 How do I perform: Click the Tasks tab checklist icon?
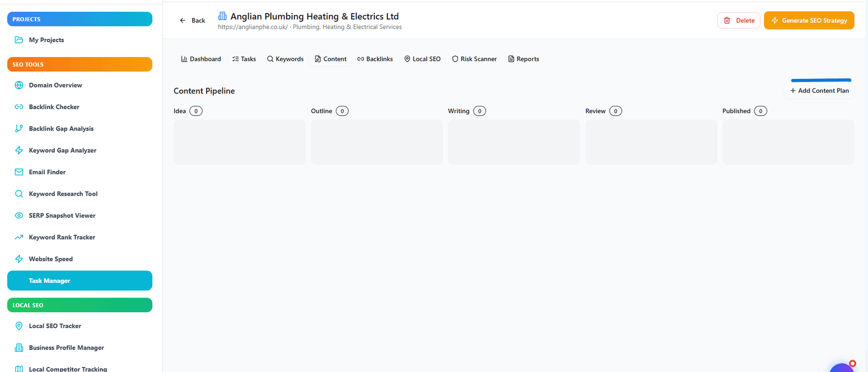tap(235, 59)
